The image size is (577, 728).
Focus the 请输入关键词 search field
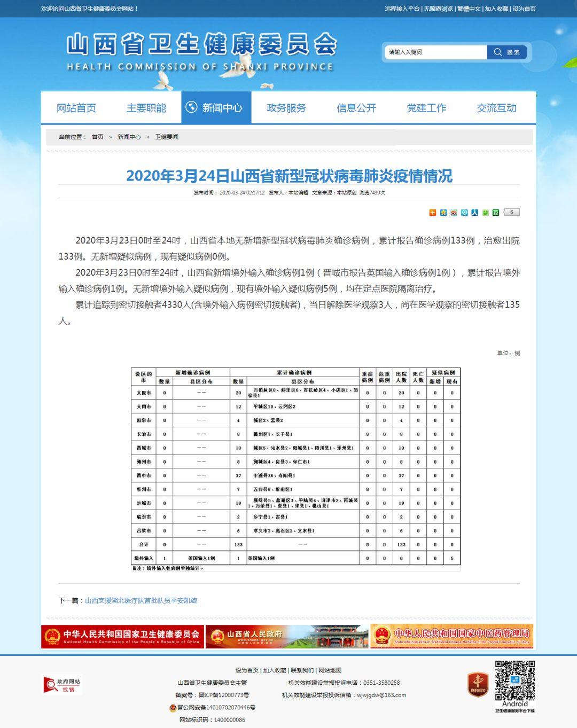[436, 52]
